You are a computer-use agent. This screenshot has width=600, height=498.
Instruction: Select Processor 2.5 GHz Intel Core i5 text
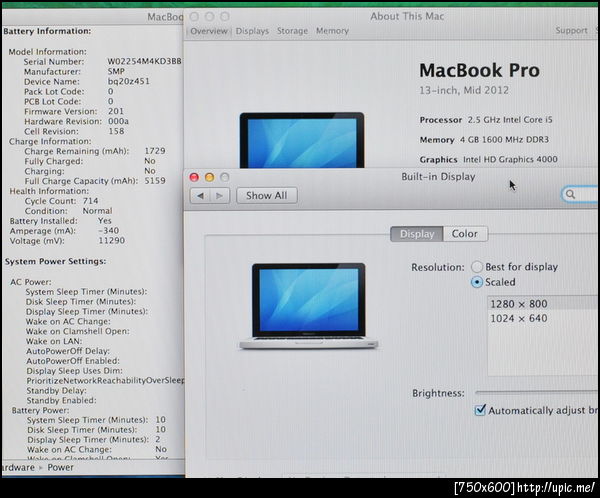486,120
